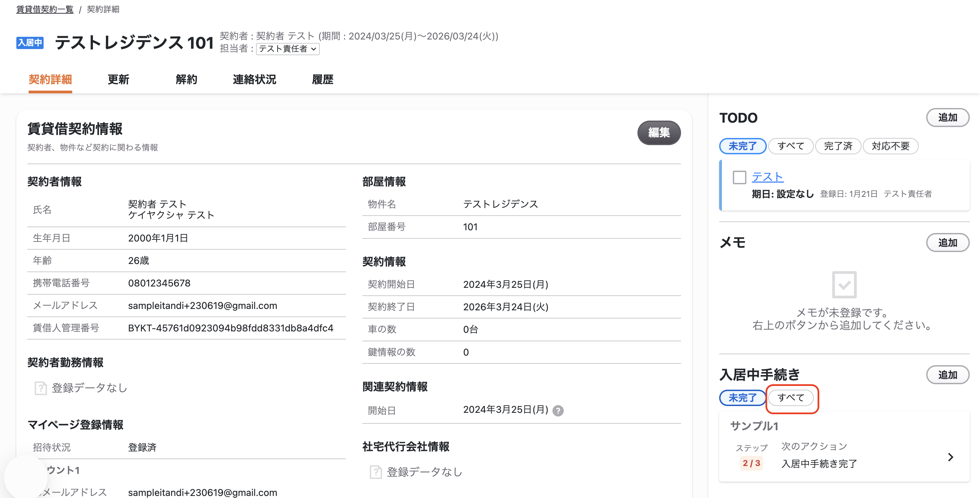The image size is (980, 498).
Task: Click 契約終了日 value 2026年3月24日(火)
Action: coord(506,307)
